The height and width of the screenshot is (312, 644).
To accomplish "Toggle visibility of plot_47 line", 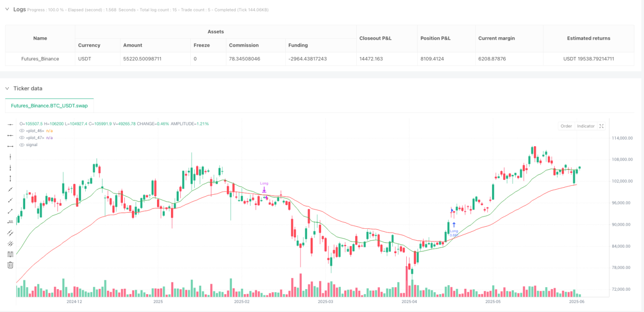I will coord(21,138).
